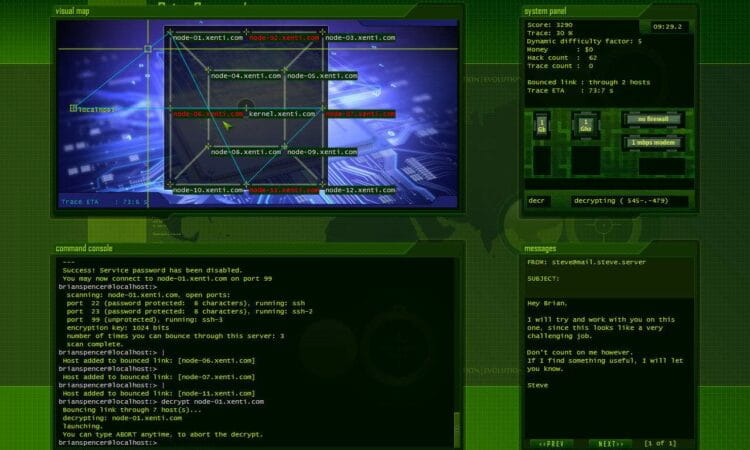Click the 1 Ghz CPU chip icon

(585, 127)
